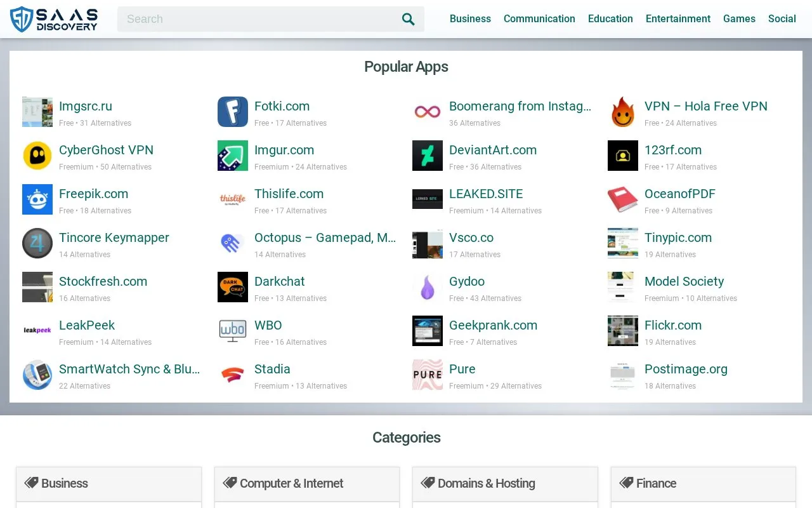Image resolution: width=812 pixels, height=508 pixels.
Task: Click the Flickr.com thumbnail
Action: pos(623,331)
